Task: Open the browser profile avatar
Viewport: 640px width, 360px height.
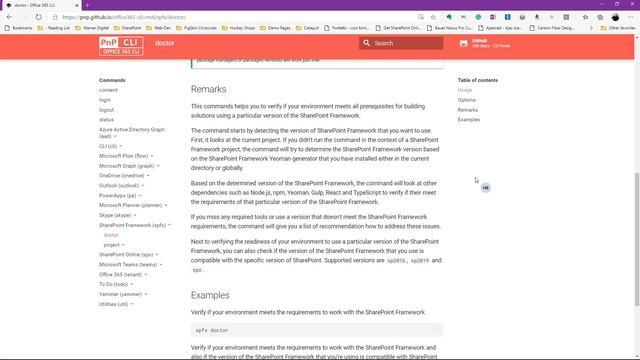Action: pos(616,17)
